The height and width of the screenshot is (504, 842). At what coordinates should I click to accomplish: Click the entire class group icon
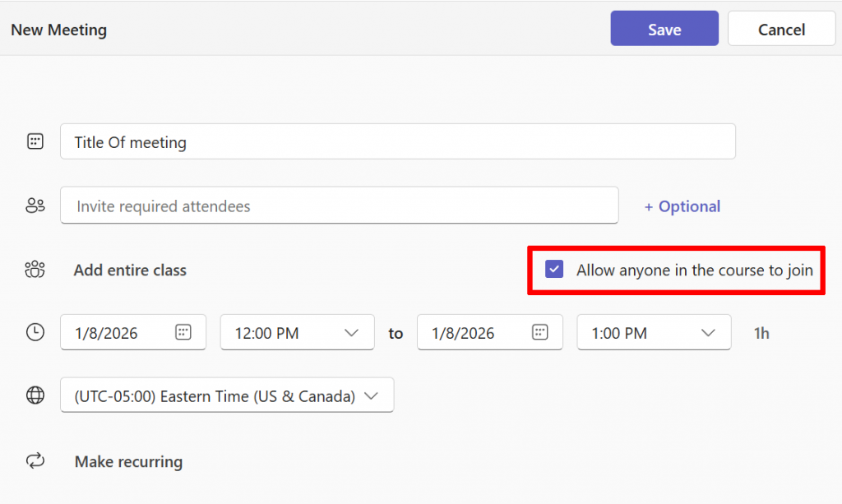pos(35,270)
